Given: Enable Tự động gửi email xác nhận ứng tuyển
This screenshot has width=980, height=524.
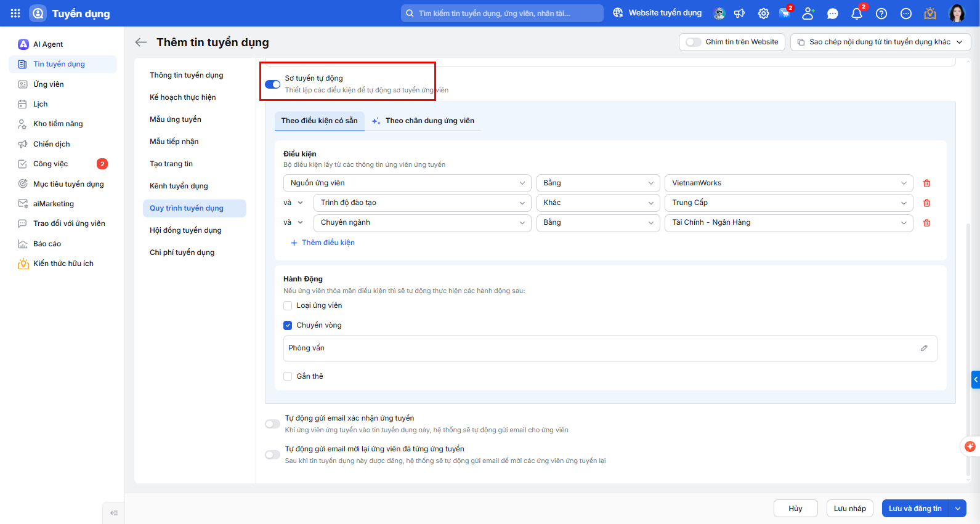Looking at the screenshot, I should 272,424.
